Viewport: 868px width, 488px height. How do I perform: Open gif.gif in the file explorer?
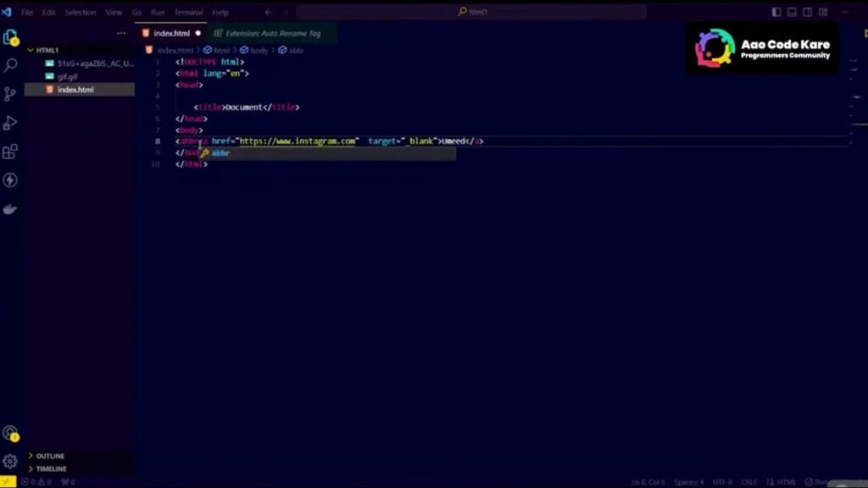click(x=67, y=76)
